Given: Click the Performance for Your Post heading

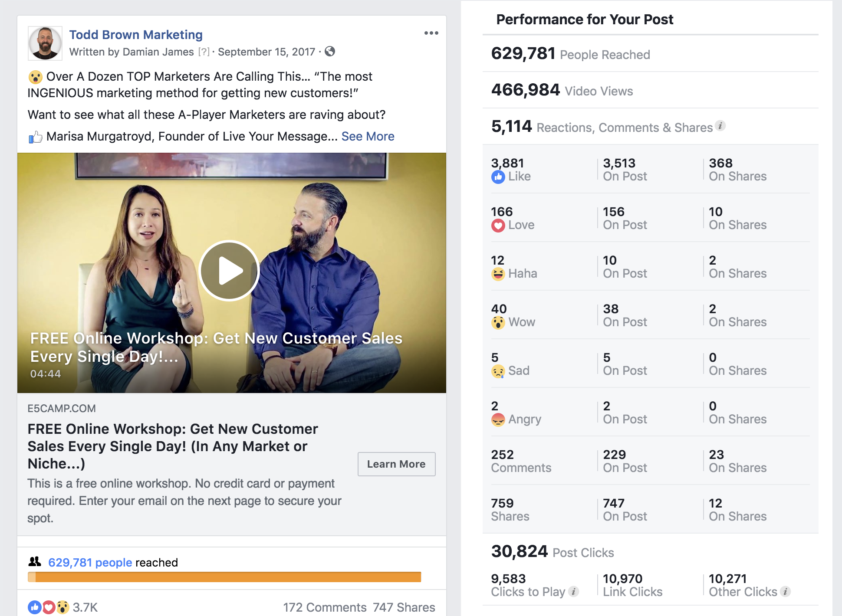Looking at the screenshot, I should click(585, 20).
